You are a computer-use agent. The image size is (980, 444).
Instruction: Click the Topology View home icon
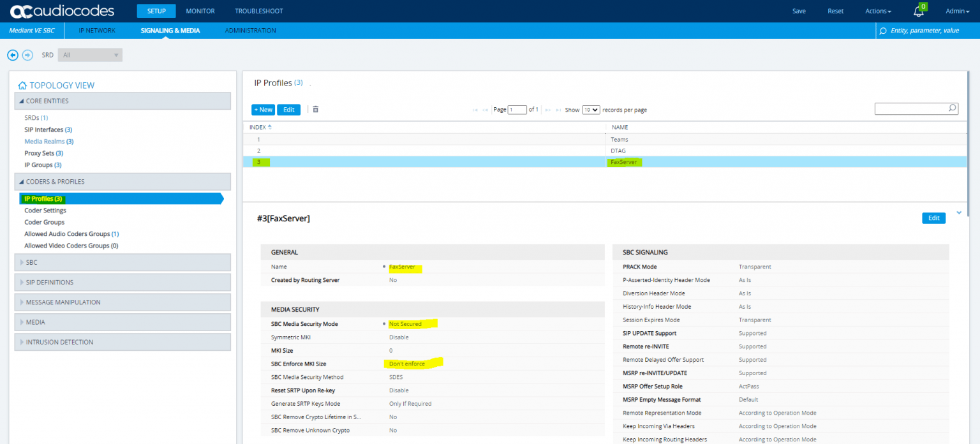[21, 84]
